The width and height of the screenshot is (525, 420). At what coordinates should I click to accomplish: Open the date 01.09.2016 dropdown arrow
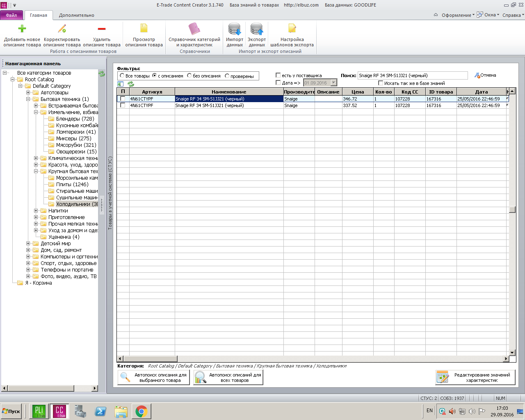point(333,83)
